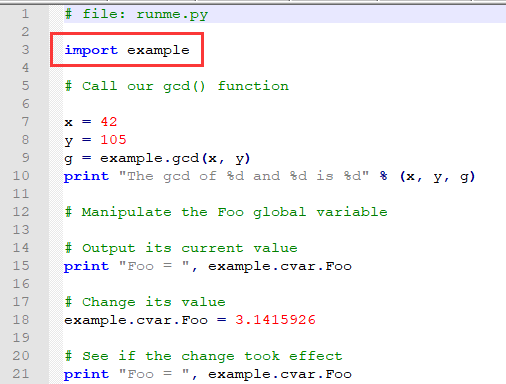Viewport: 506px width, 384px height.
Task: Click the comment '# Call our gcd() function'
Action: [x=177, y=86]
